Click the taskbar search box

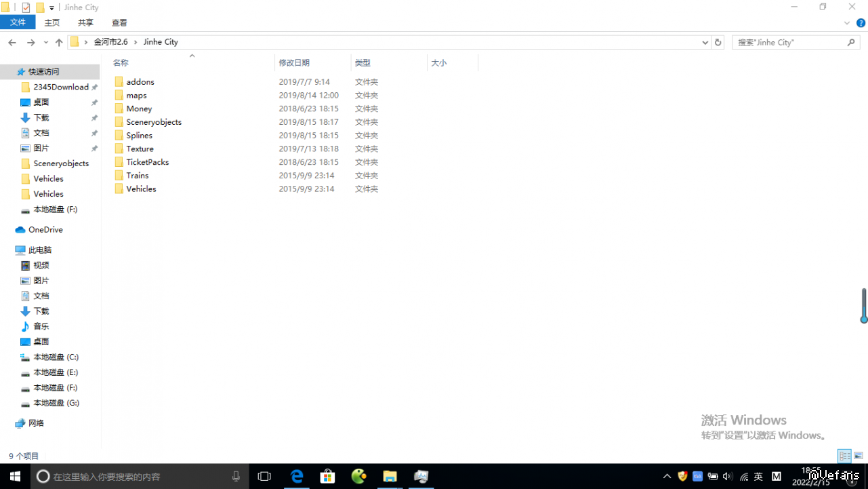(x=140, y=476)
